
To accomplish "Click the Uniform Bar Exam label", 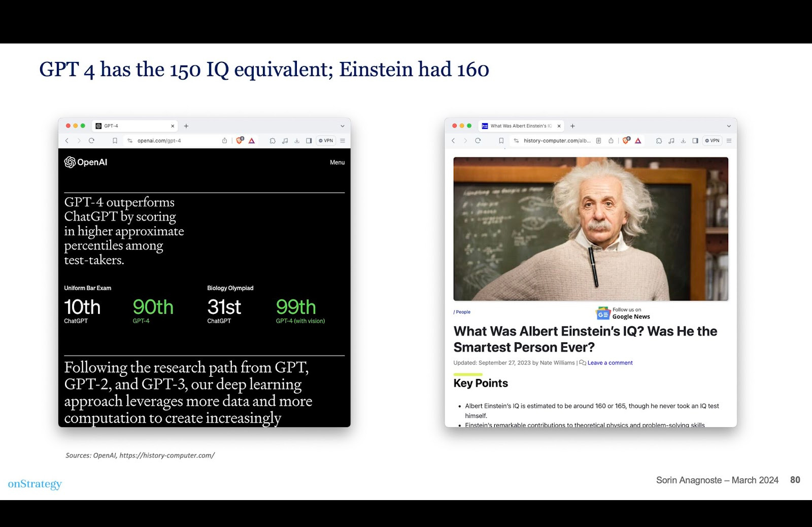I will pos(88,288).
